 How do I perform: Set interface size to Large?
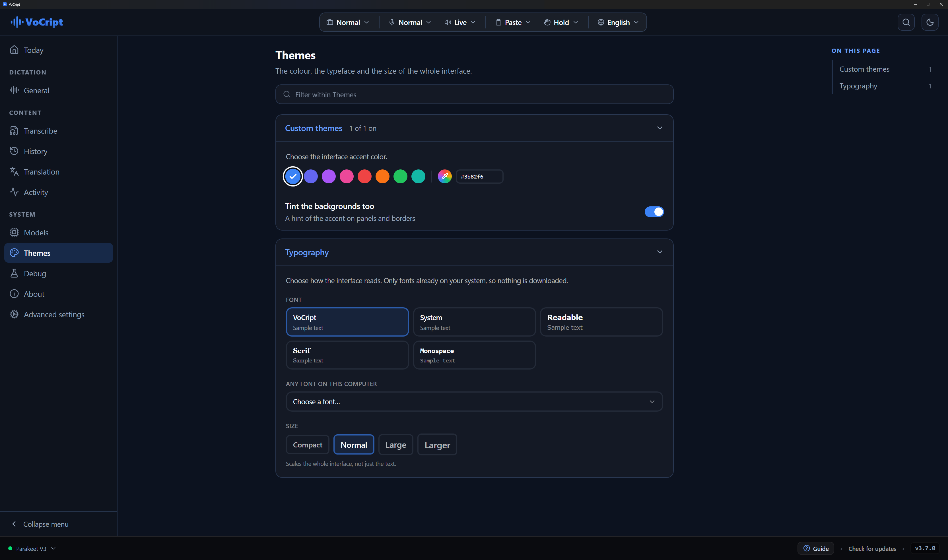[x=395, y=445]
